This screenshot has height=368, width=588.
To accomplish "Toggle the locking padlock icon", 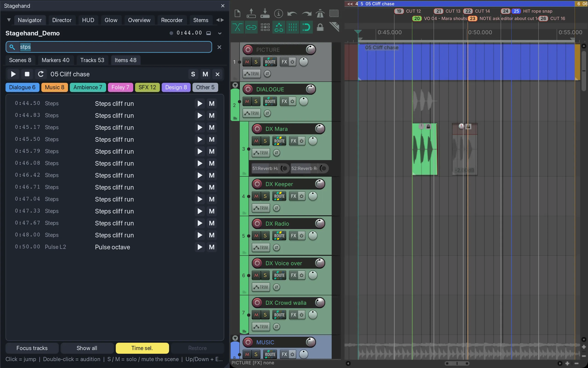I will click(x=320, y=27).
